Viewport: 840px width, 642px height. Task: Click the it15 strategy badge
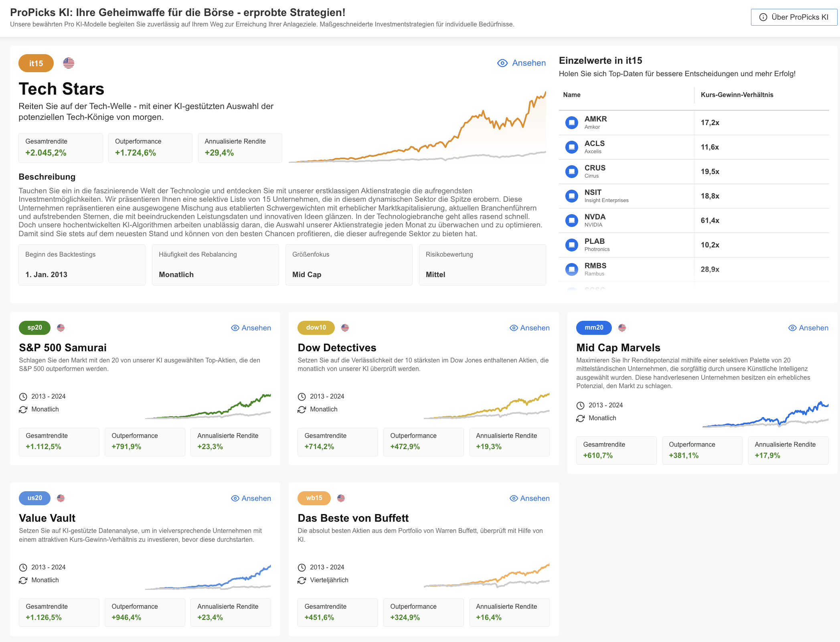coord(36,63)
